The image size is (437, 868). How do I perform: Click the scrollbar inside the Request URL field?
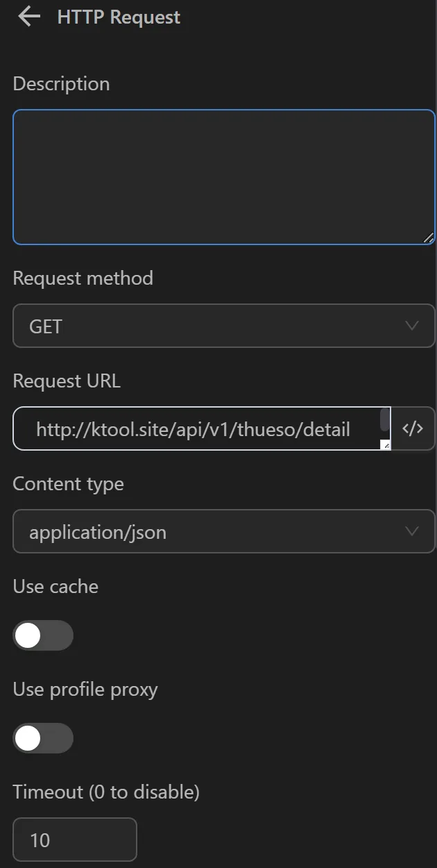point(386,419)
